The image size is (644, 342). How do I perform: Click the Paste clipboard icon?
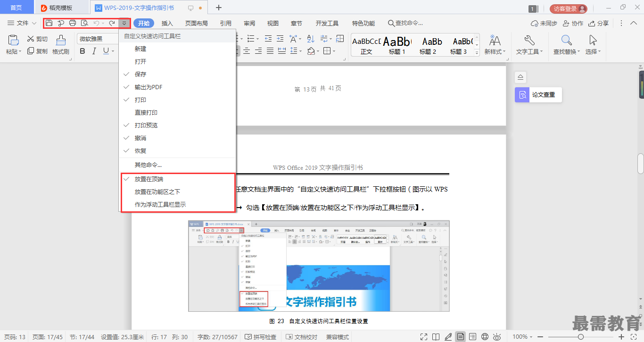click(13, 40)
